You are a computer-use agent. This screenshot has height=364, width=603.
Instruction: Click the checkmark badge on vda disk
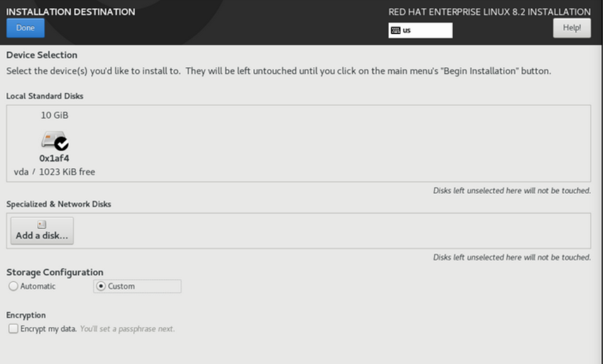pos(62,144)
